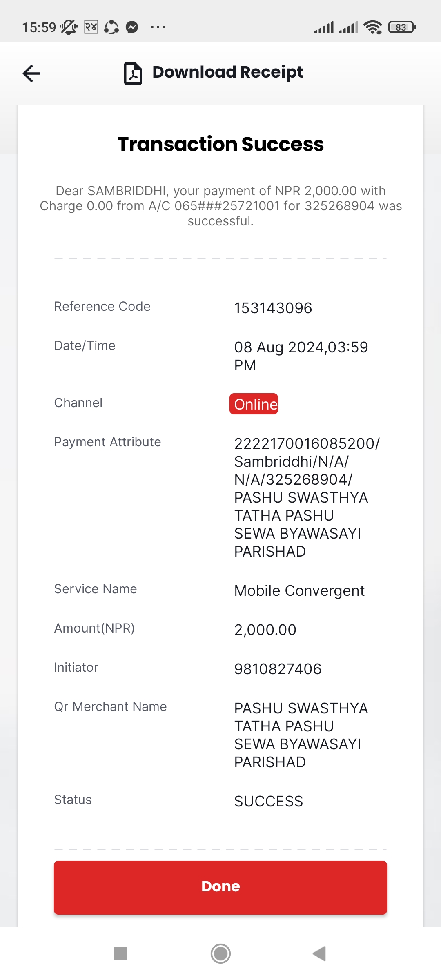Viewport: 441px width, 980px height.
Task: Select the reference code 153143096
Action: 273,308
